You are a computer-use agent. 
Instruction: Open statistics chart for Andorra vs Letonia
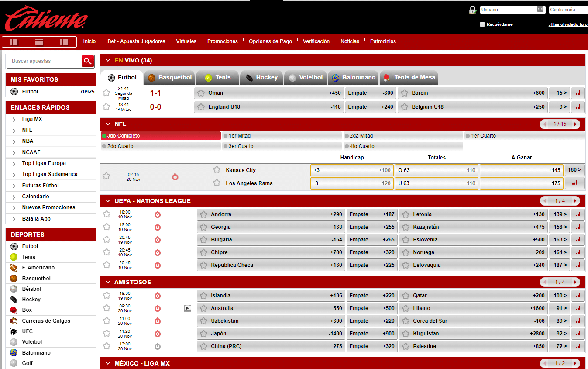[578, 214]
